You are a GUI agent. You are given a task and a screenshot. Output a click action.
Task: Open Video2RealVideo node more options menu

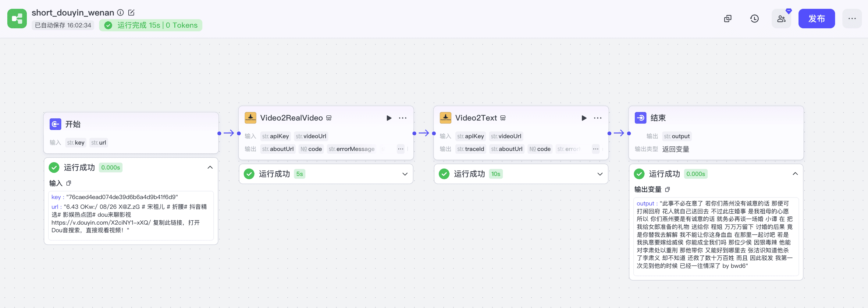403,118
